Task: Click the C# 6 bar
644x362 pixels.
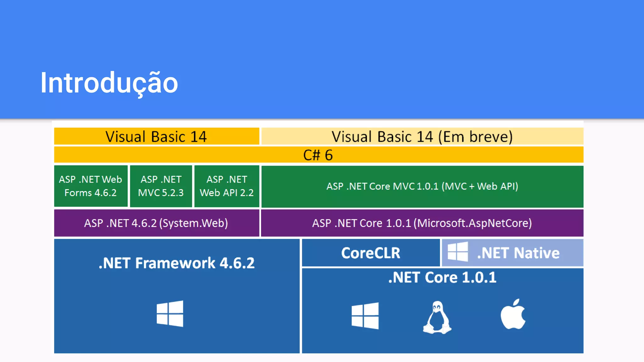Action: 318,155
